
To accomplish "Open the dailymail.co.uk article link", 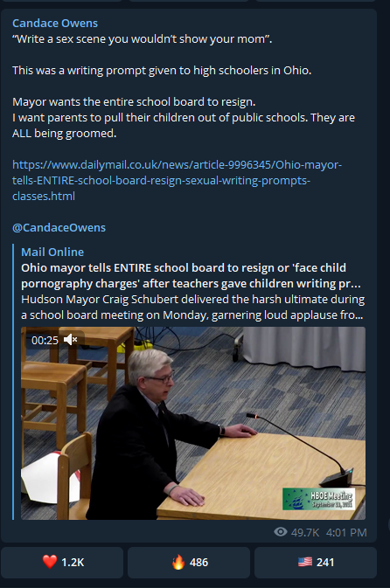I will coord(178,180).
